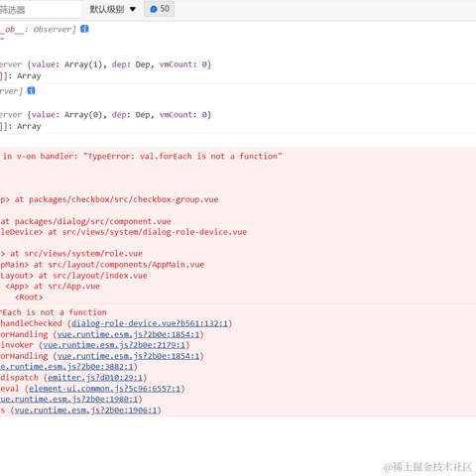The image size is (476, 476).
Task: Open invoker vue.runtime.esm.js?2b0e:2179:1 link
Action: 114,345
